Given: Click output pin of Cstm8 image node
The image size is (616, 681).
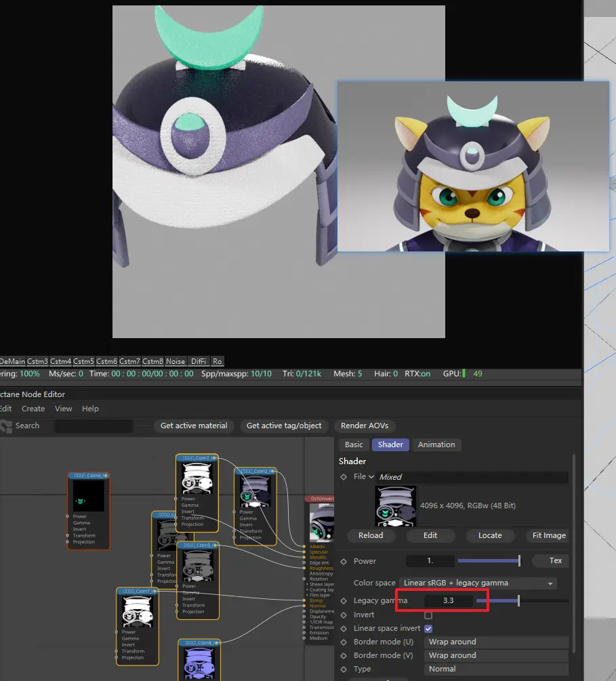Looking at the screenshot, I should [x=216, y=642].
